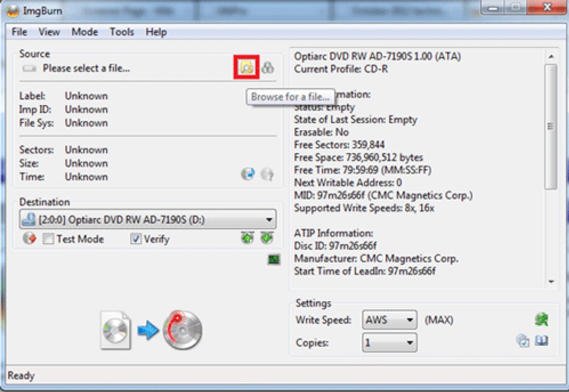Screen dimensions: 569x392
Task: Click the 'Ready' status bar text
Action: (x=21, y=375)
